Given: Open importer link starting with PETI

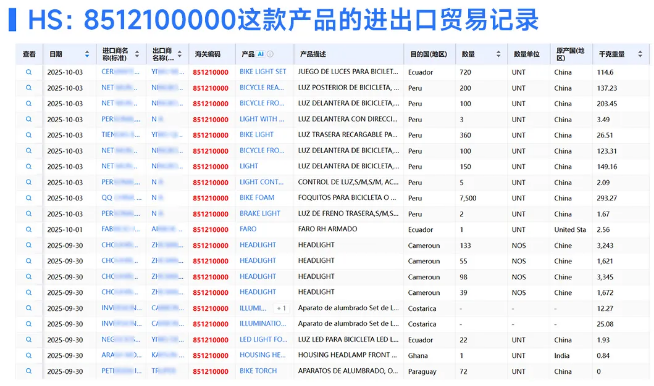Looking at the screenshot, I should point(121,371).
